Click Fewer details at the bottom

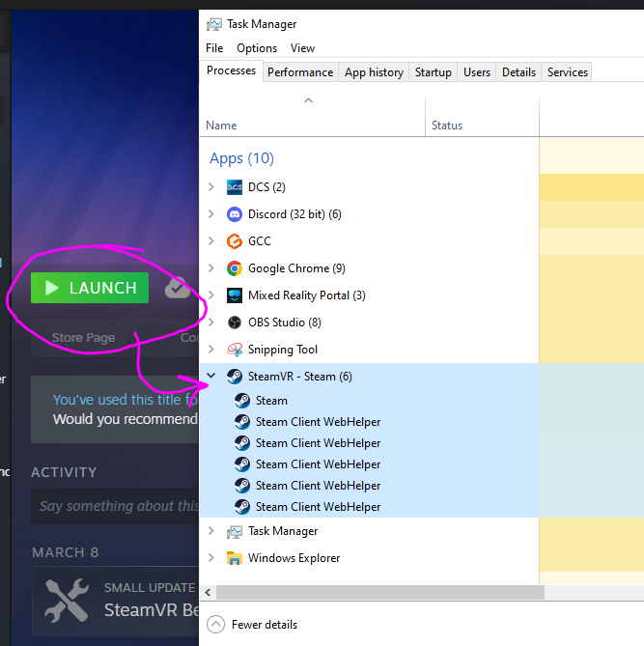pyautogui.click(x=265, y=625)
